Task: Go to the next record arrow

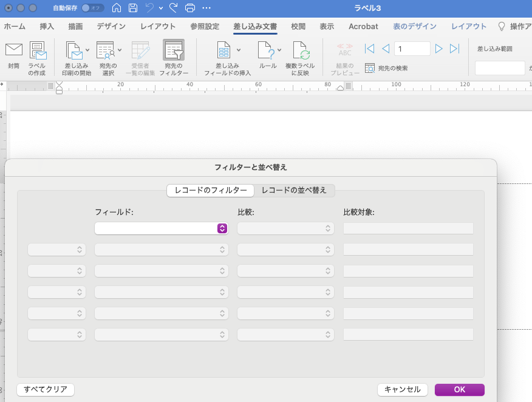Action: click(x=438, y=48)
